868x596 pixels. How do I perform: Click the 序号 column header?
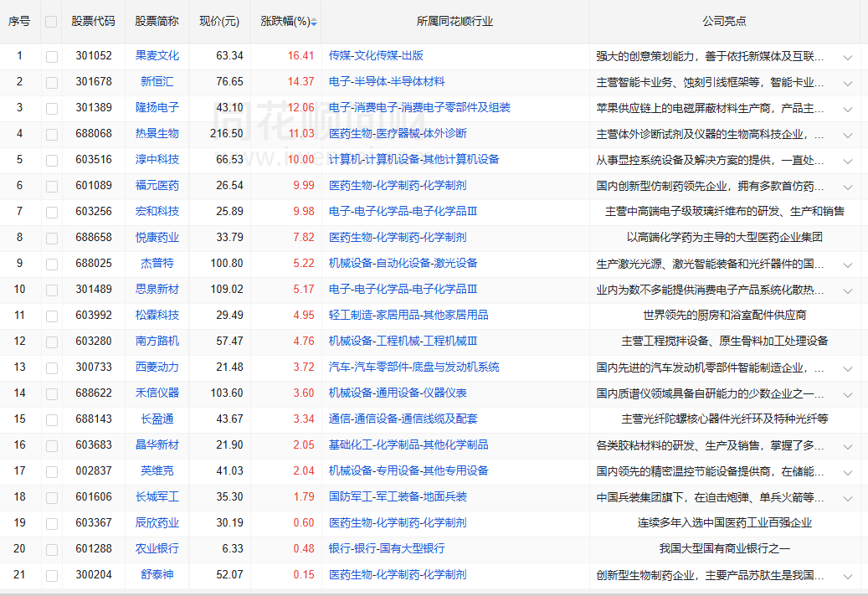coord(19,22)
